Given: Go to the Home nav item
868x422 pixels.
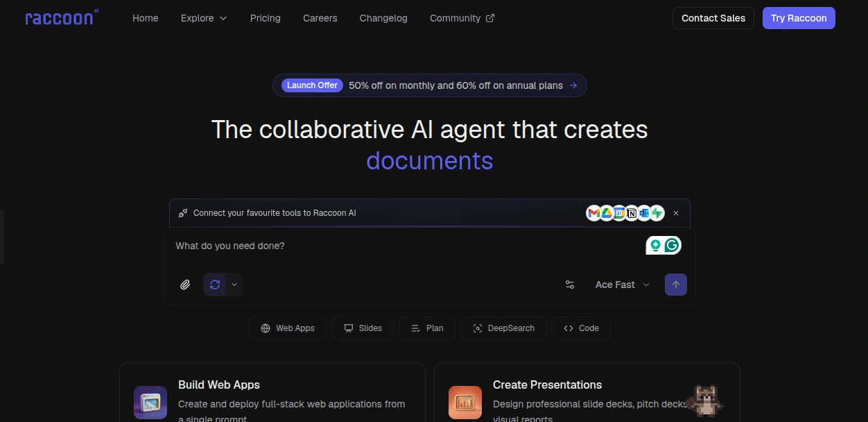Looking at the screenshot, I should (x=146, y=18).
